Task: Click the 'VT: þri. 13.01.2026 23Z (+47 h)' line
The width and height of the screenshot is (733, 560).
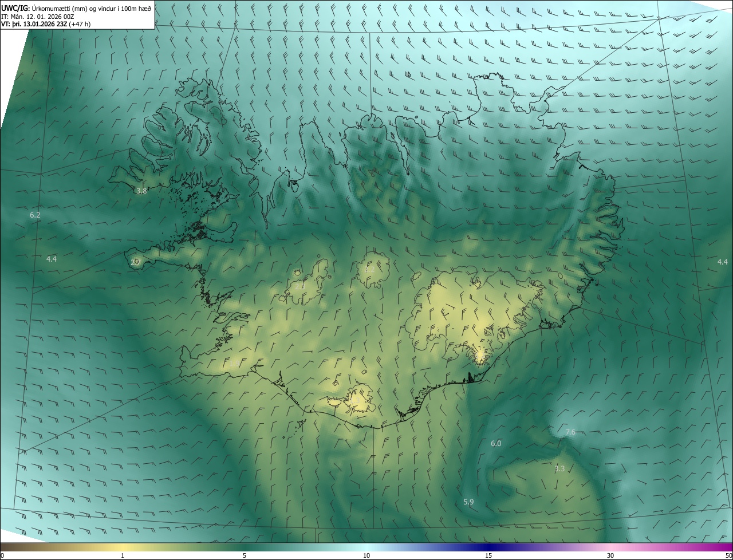Action: tap(46, 24)
